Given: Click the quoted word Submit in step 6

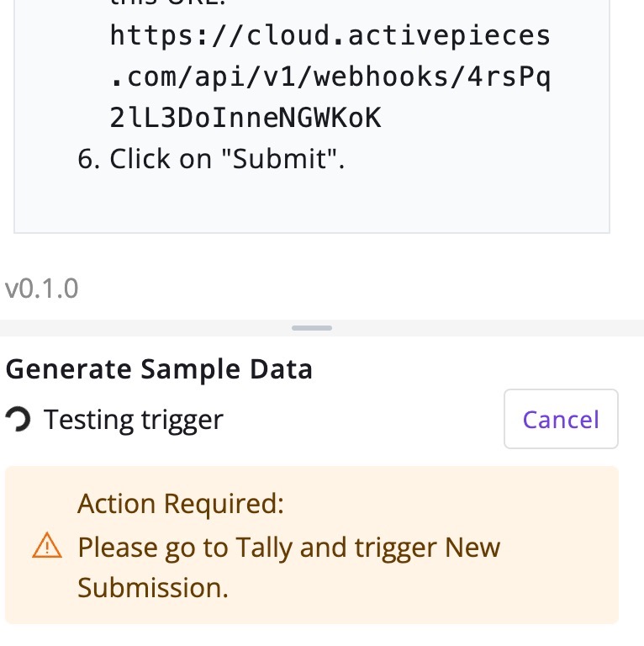Looking at the screenshot, I should [x=280, y=159].
